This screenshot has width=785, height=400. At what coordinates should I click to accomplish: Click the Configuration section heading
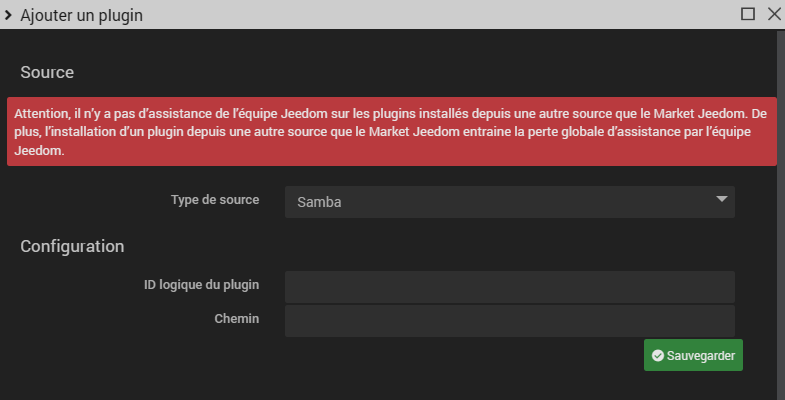coord(72,246)
